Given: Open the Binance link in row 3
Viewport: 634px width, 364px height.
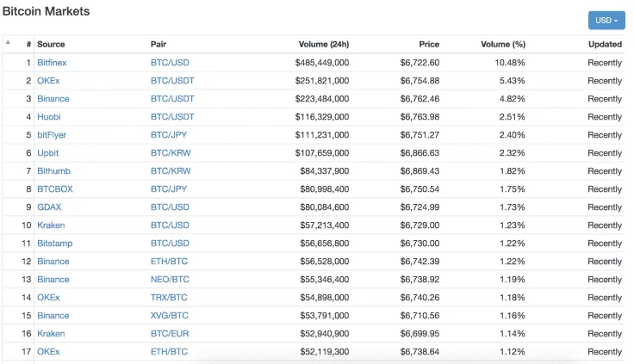Looking at the screenshot, I should (53, 99).
